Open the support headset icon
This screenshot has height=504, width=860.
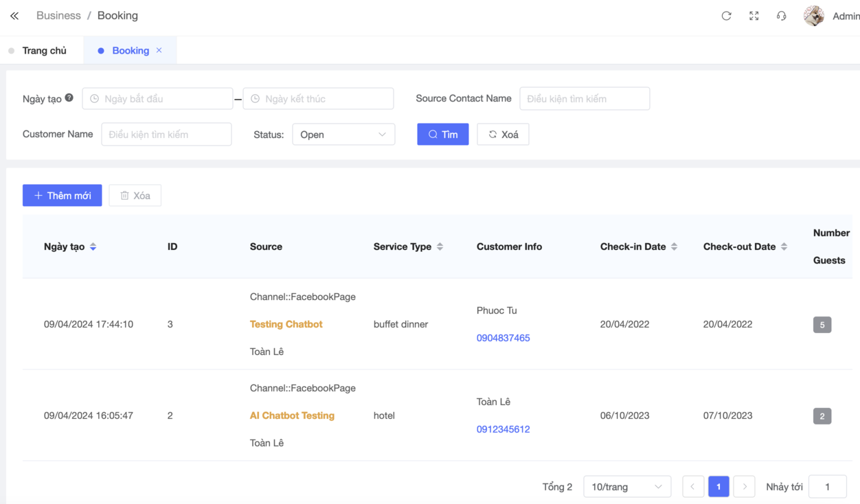pyautogui.click(x=781, y=16)
